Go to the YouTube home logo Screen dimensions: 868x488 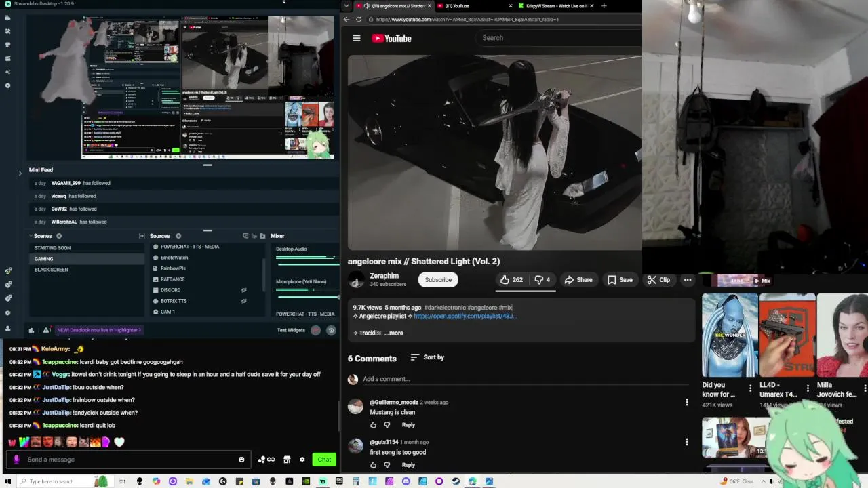391,38
